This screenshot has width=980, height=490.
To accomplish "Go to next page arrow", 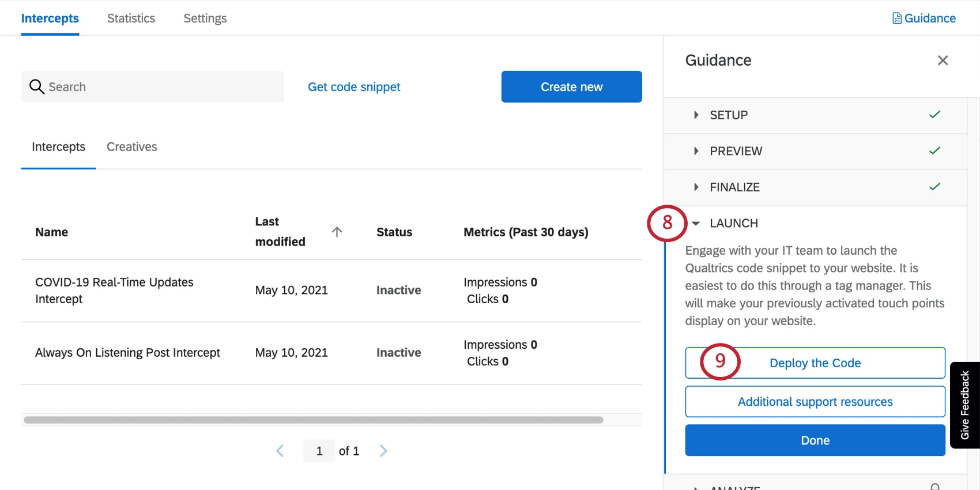I will [x=383, y=451].
